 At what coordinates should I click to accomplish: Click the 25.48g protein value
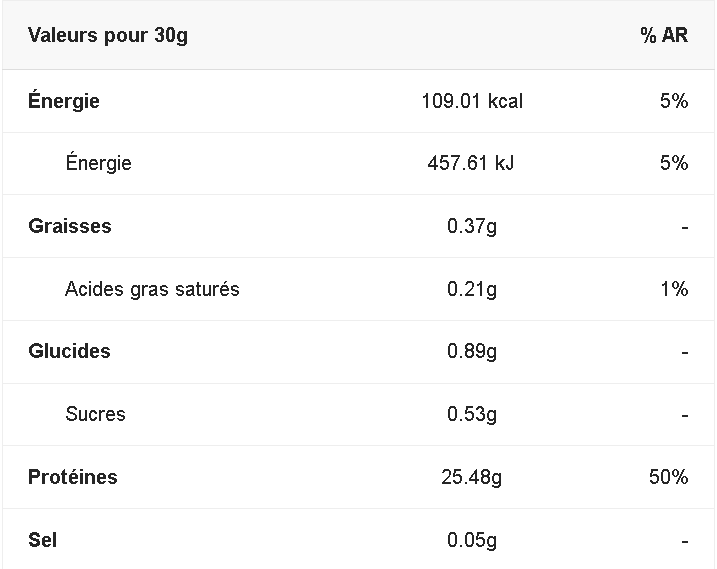point(472,477)
